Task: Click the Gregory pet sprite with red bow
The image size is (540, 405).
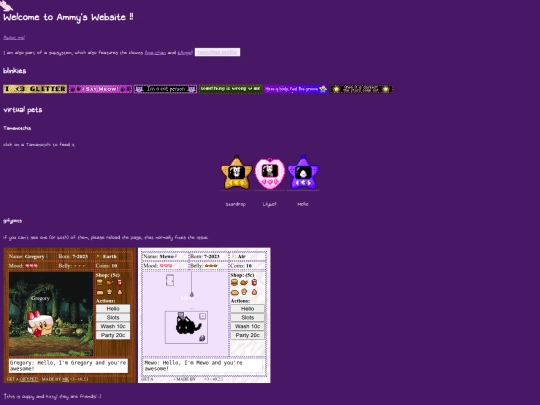Action: [x=41, y=324]
